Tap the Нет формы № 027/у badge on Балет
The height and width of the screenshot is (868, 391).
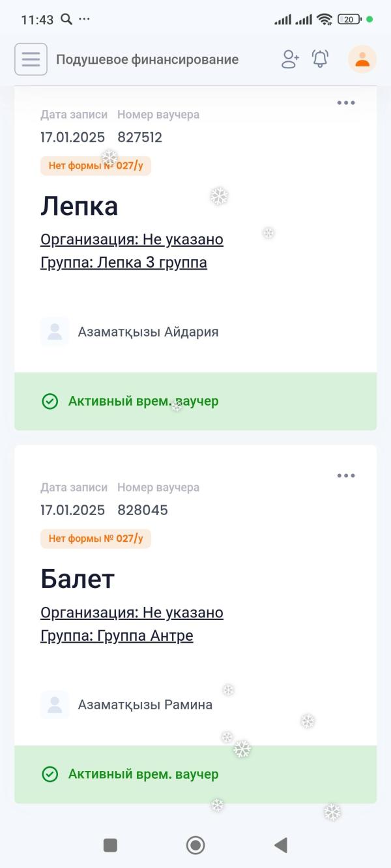pos(96,539)
